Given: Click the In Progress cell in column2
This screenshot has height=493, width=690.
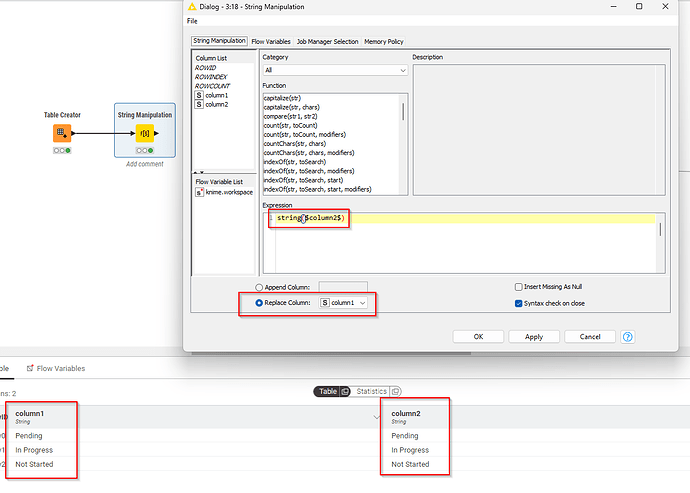Looking at the screenshot, I should pyautogui.click(x=410, y=450).
